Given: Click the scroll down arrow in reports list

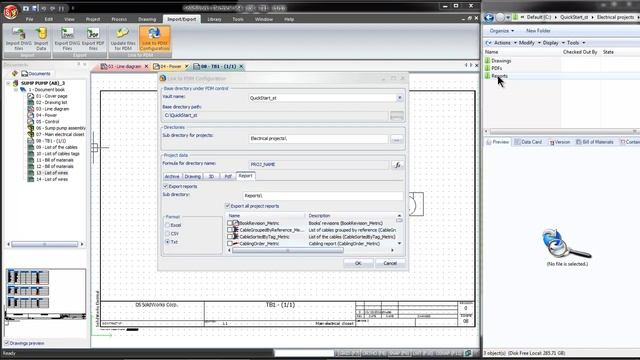Looking at the screenshot, I should tap(399, 244).
